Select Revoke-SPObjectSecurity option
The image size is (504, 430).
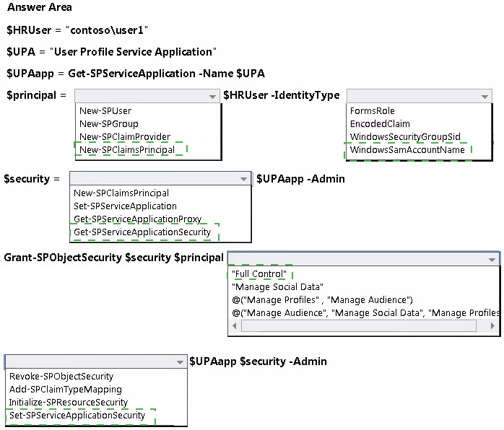[x=61, y=377]
